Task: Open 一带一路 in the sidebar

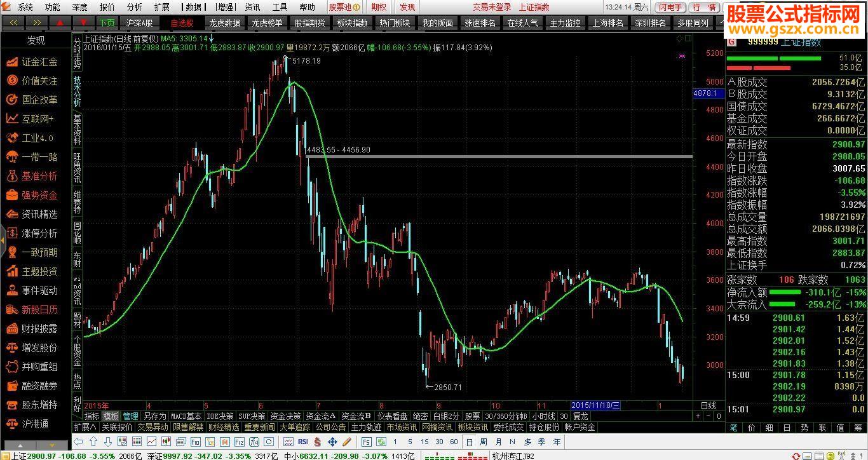Action: [x=39, y=157]
